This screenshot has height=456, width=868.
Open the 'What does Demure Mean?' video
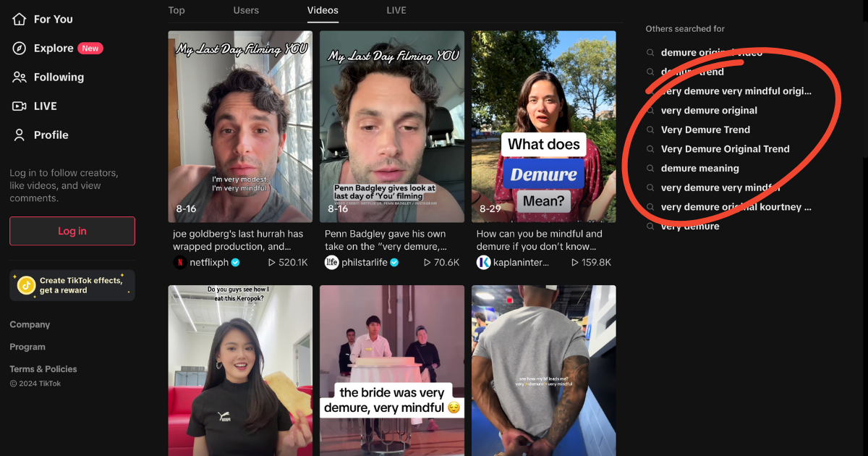(x=543, y=126)
